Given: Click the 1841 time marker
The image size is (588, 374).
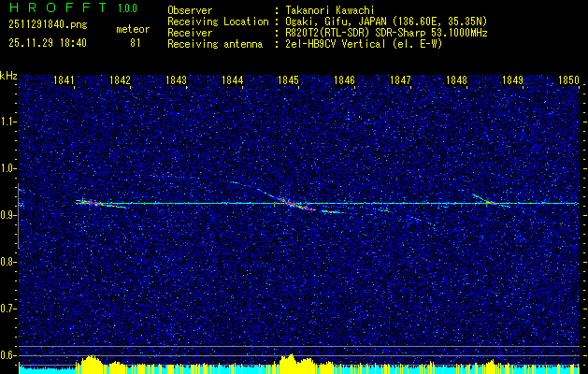Looking at the screenshot, I should (x=65, y=81).
